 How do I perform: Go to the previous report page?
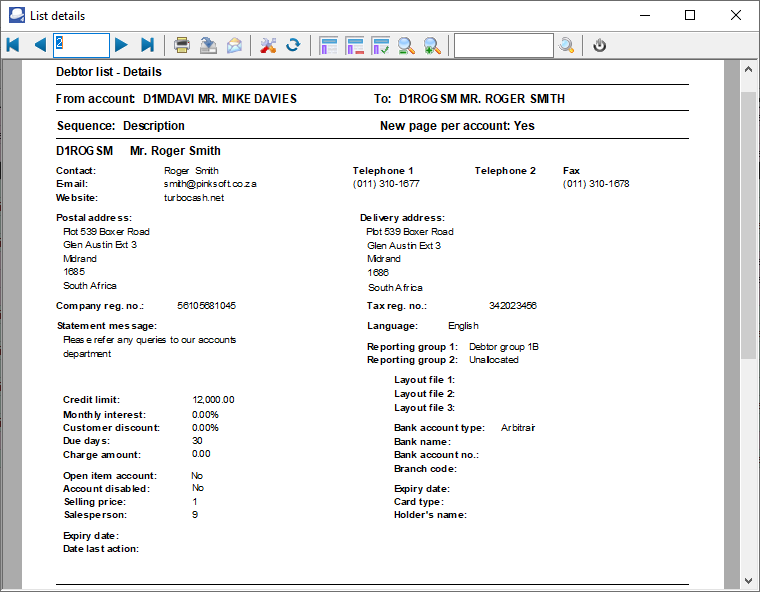pos(40,45)
